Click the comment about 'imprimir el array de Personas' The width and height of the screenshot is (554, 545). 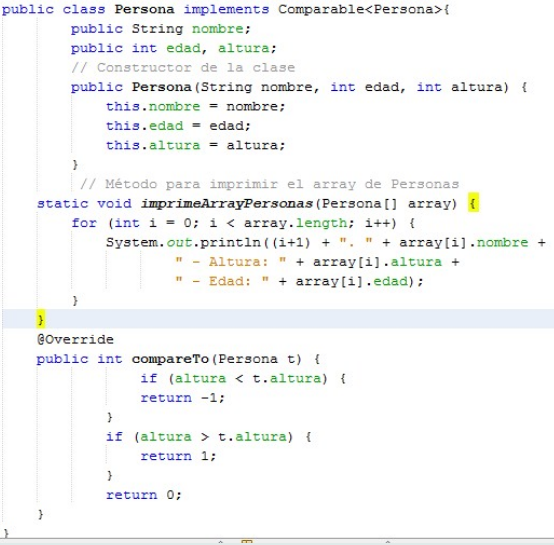(x=270, y=184)
